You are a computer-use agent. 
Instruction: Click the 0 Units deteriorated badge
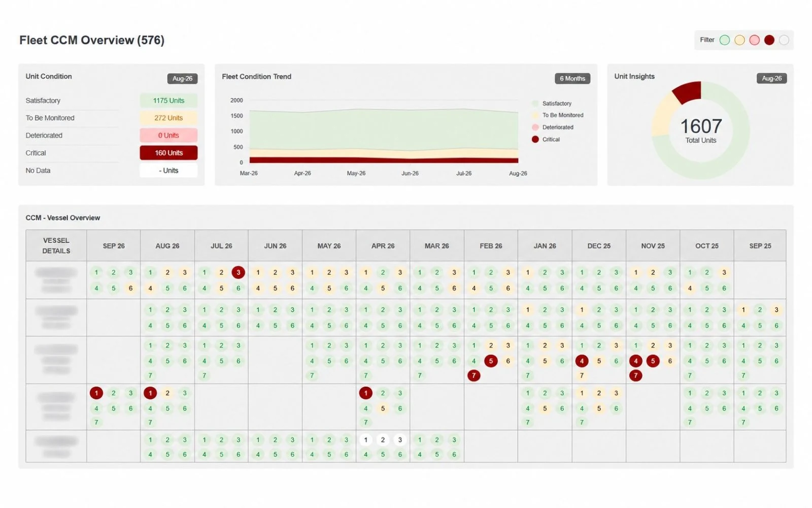tap(168, 136)
